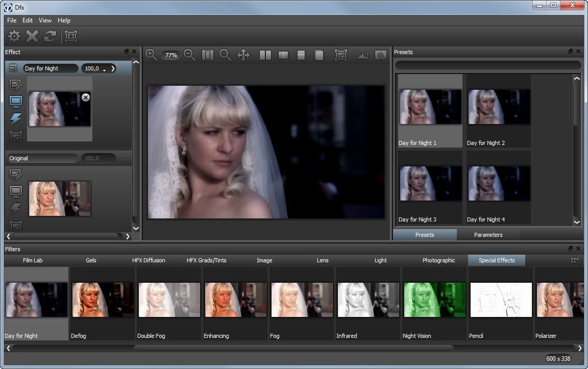Apply the Pencil filter
Screen dimensions: 588x369
click(501, 304)
